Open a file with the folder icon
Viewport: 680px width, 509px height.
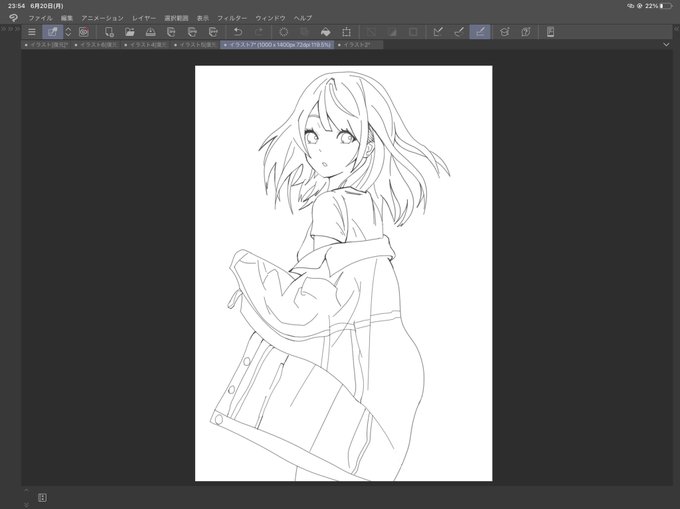(129, 32)
